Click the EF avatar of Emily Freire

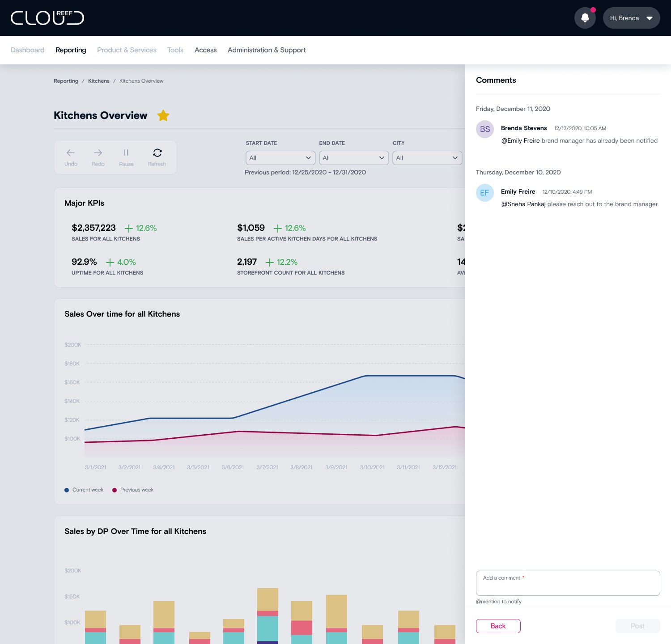pos(485,193)
